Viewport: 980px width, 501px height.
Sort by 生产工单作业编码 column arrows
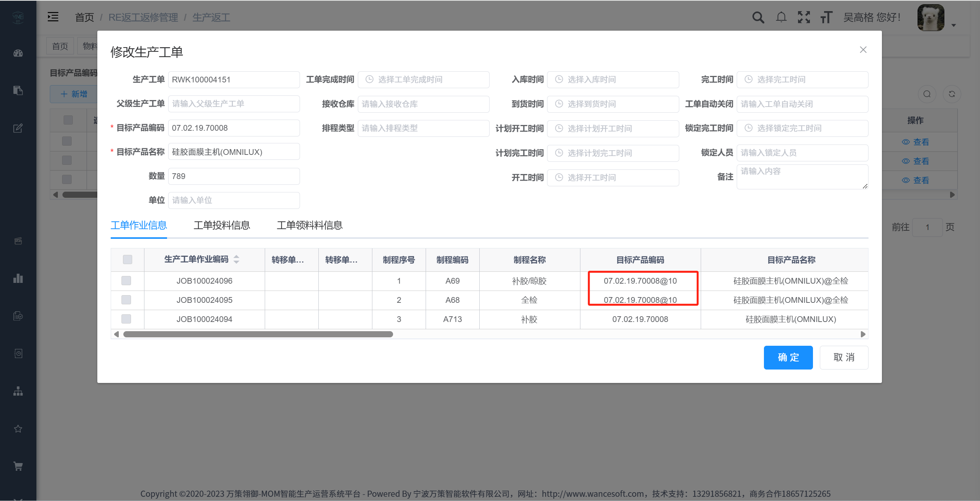(236, 260)
